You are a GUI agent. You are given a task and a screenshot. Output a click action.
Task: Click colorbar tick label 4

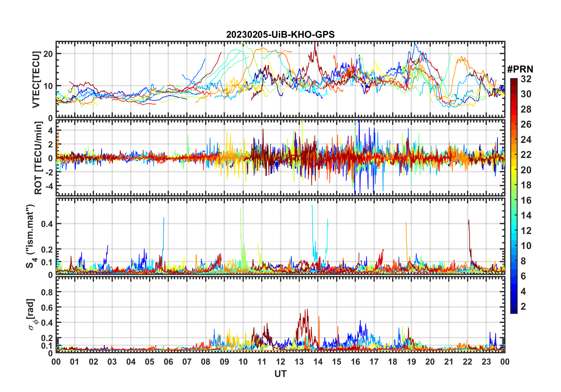coord(524,291)
